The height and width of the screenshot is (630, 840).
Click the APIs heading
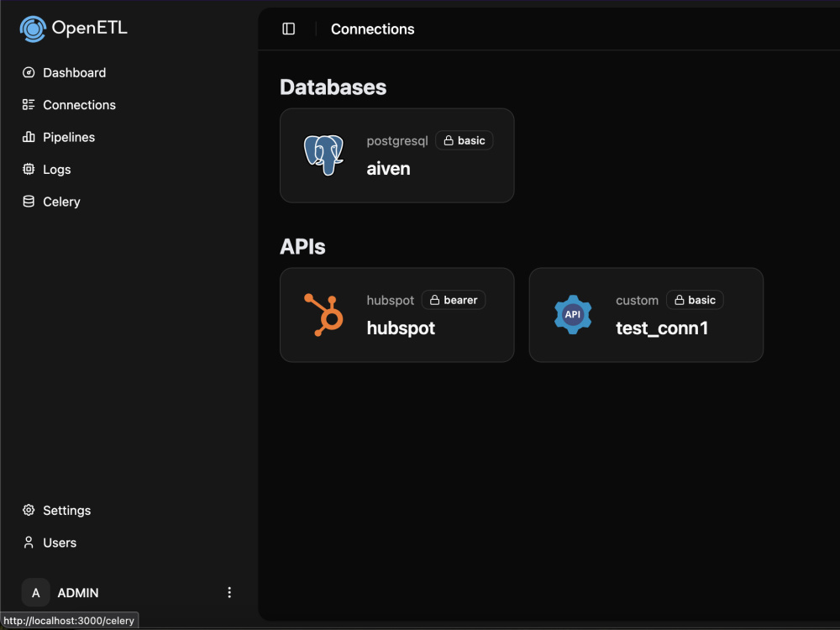pos(302,246)
